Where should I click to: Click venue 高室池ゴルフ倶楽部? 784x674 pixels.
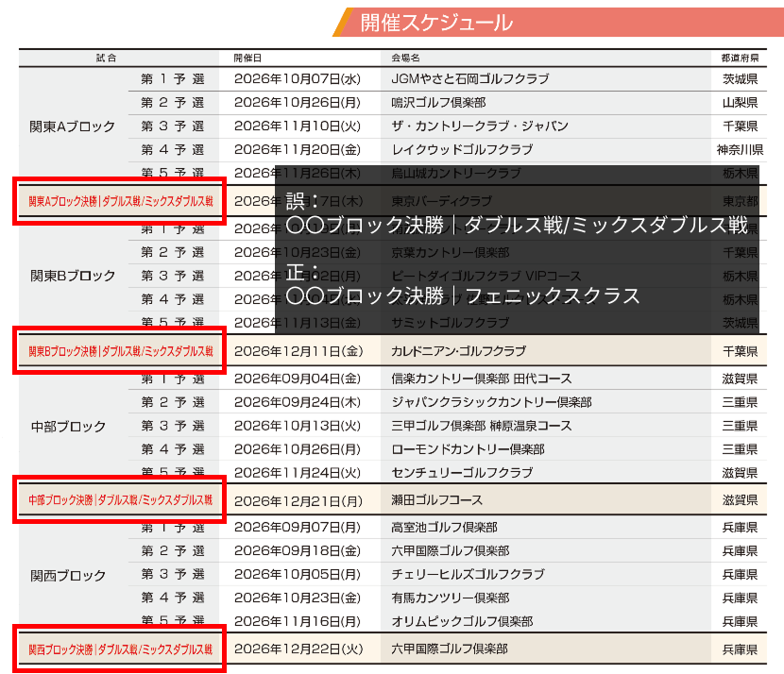(x=444, y=527)
